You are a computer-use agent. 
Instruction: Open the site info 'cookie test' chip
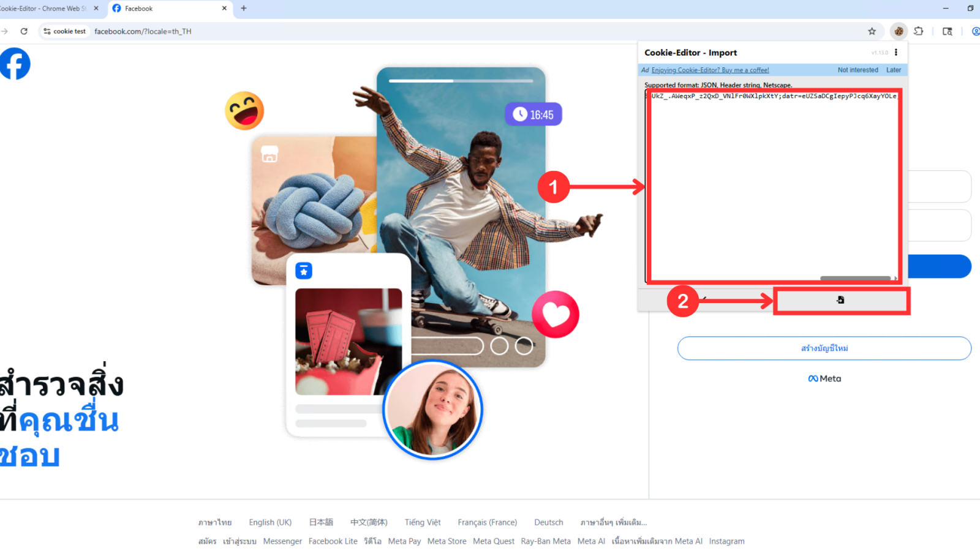(x=65, y=31)
